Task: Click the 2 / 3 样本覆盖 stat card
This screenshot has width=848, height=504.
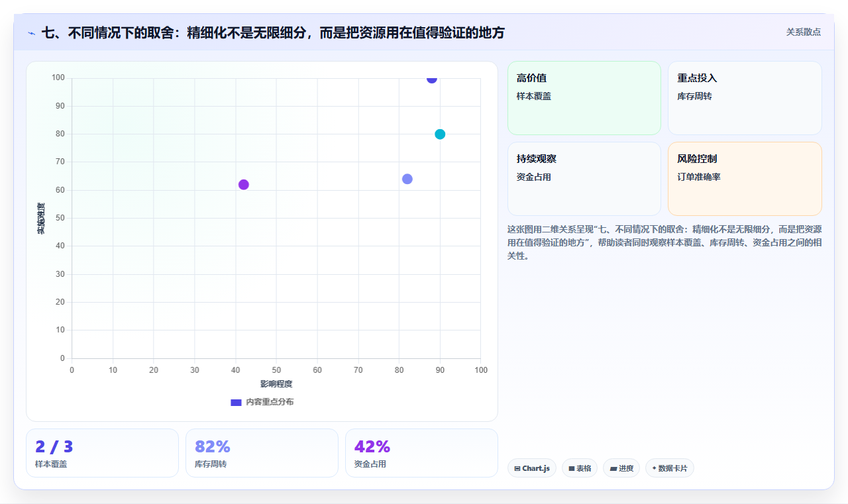Action: pos(102,453)
